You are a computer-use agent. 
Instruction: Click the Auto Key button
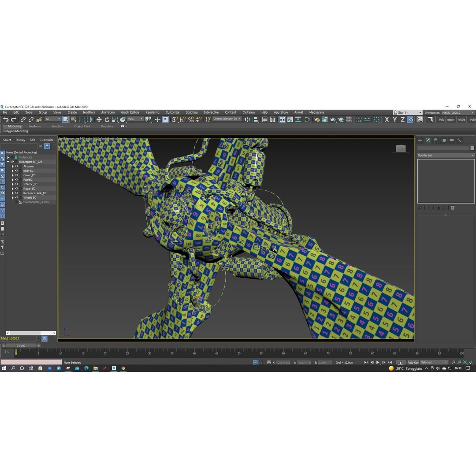(413, 362)
